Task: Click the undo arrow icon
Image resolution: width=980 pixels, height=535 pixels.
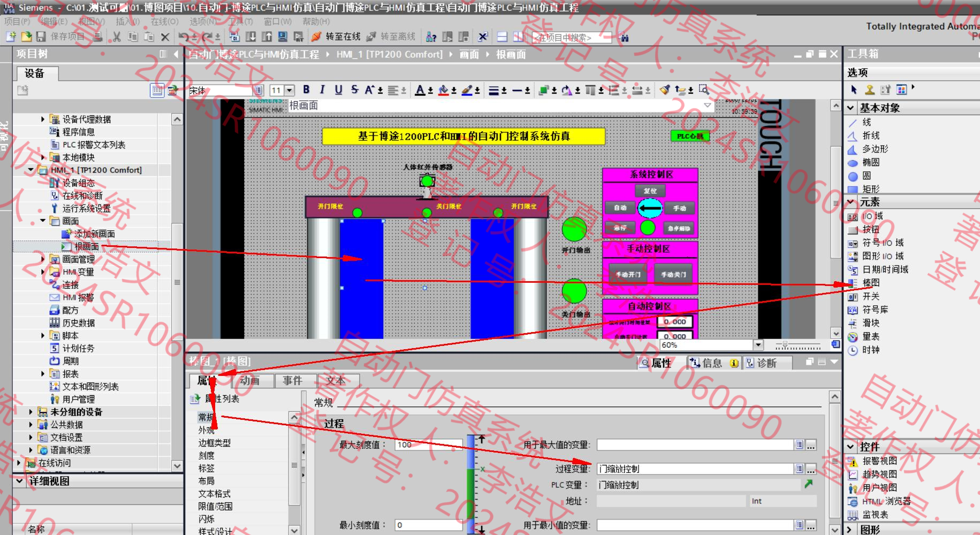Action: 184,36
